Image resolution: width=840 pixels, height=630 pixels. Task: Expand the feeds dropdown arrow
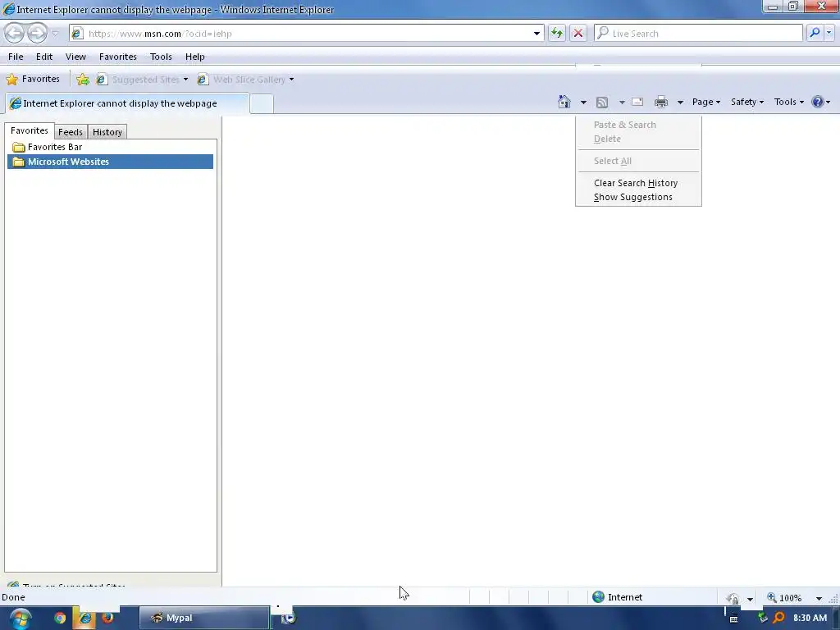(x=622, y=103)
